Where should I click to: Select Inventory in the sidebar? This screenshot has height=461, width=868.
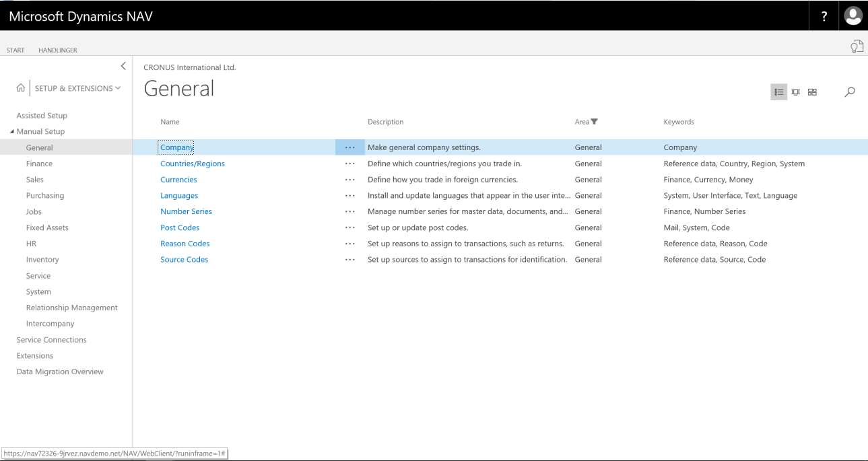tap(42, 260)
